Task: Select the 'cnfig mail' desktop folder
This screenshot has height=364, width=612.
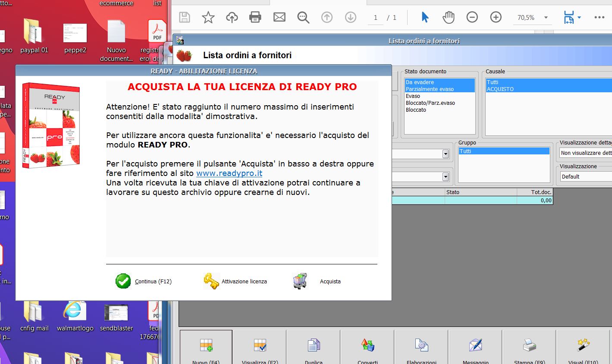Action: tap(34, 317)
